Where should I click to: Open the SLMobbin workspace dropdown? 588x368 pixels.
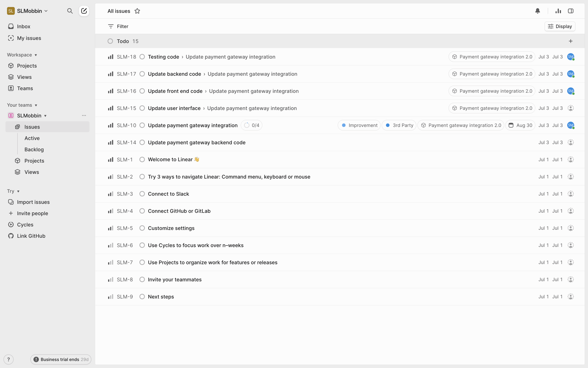tap(28, 11)
